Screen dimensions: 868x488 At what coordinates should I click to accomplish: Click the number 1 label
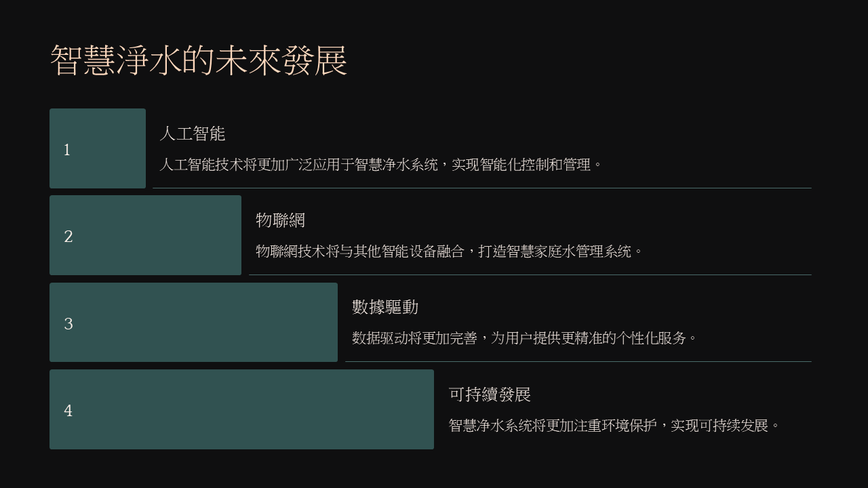tap(67, 150)
